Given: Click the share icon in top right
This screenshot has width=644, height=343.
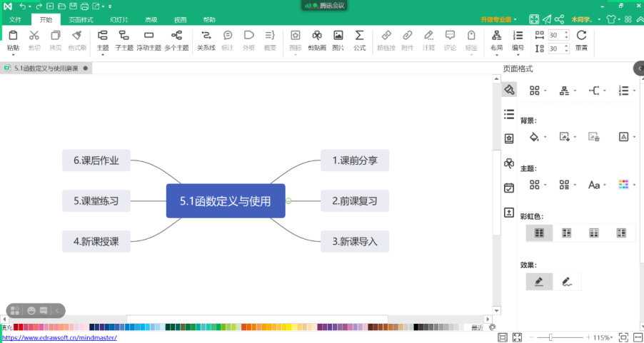Looking at the screenshot, I should (559, 19).
